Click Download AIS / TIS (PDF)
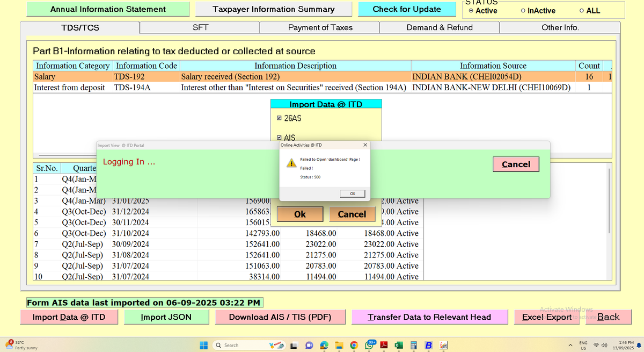644x352 pixels. 280,317
